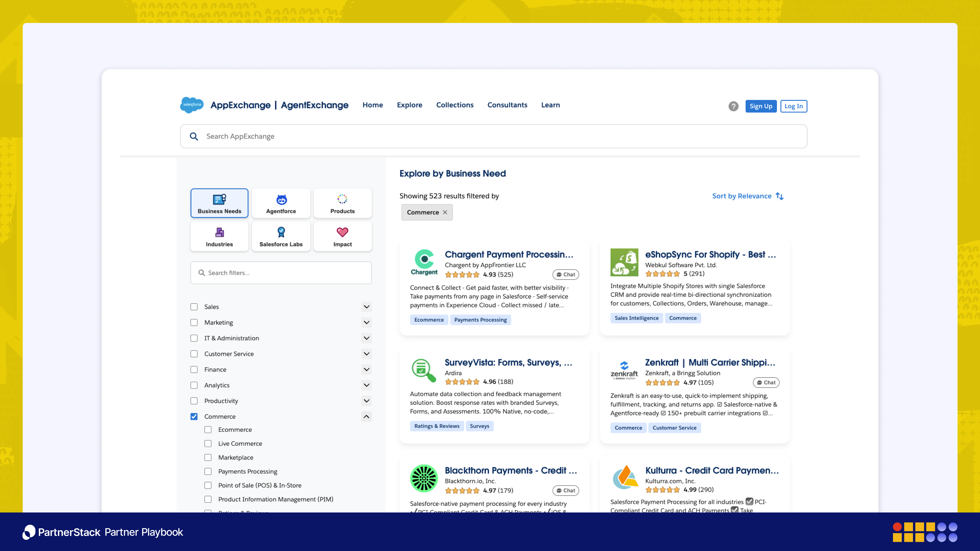Expand the Customer Service chevron
980x551 pixels.
click(x=366, y=354)
